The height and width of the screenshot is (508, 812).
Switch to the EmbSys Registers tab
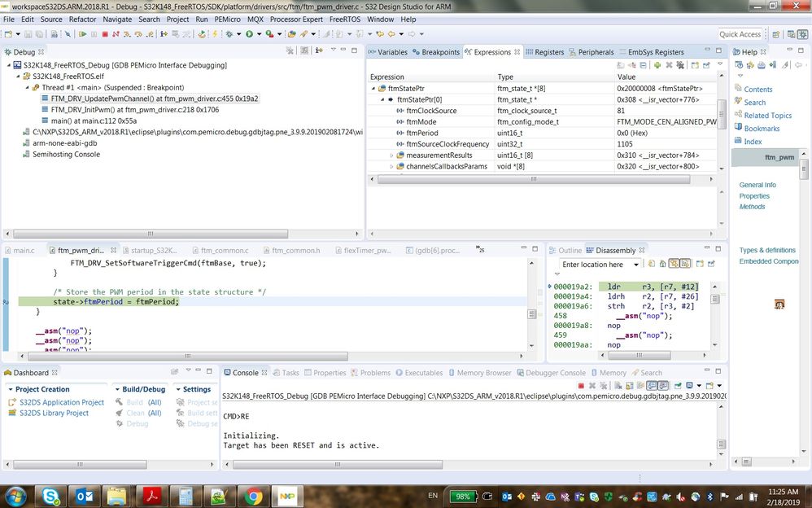tap(651, 52)
